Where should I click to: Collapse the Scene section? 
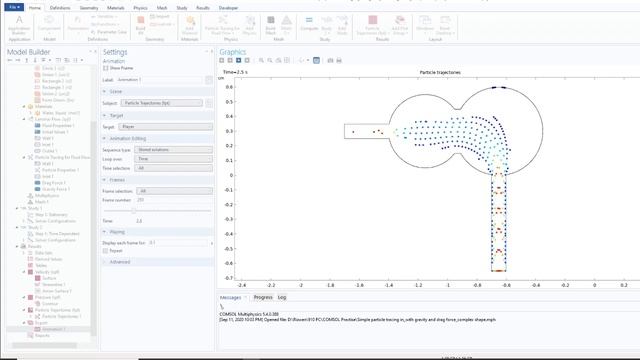click(104, 91)
